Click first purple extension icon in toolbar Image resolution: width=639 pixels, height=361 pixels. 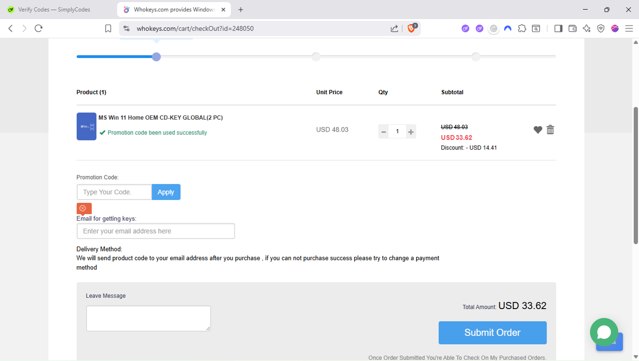pyautogui.click(x=465, y=28)
